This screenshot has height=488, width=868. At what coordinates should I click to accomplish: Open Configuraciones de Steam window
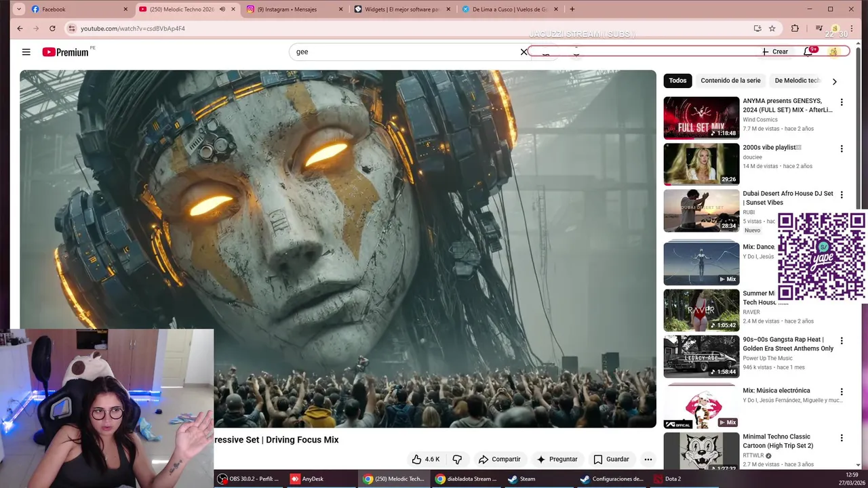tap(612, 479)
